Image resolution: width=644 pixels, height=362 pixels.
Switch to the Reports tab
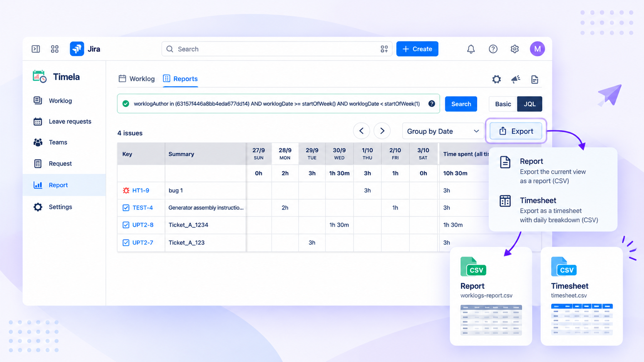180,79
